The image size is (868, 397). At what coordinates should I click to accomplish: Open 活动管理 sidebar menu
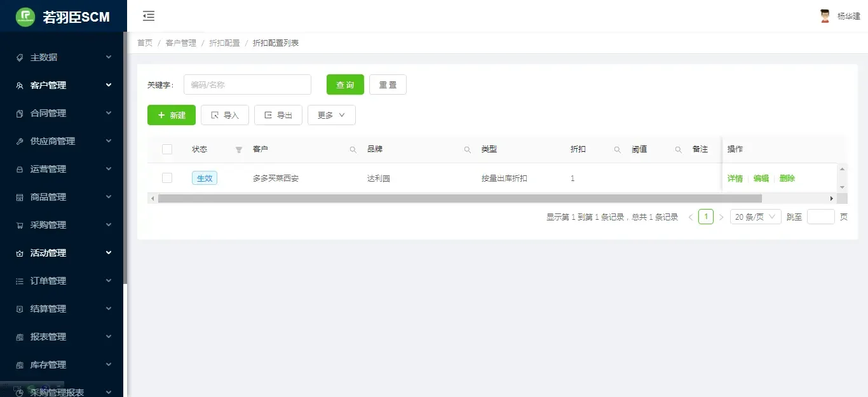point(62,253)
